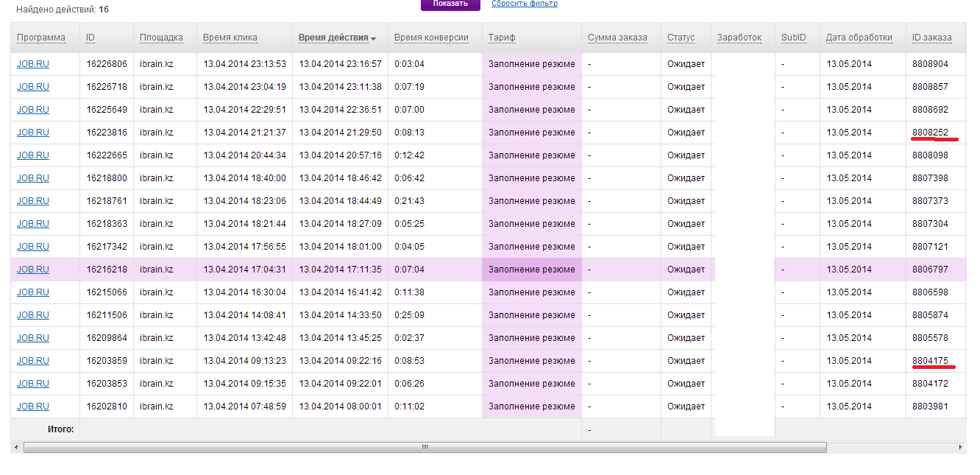The image size is (980, 475).
Task: Open JOB.RU link in row 16218800
Action: click(33, 178)
